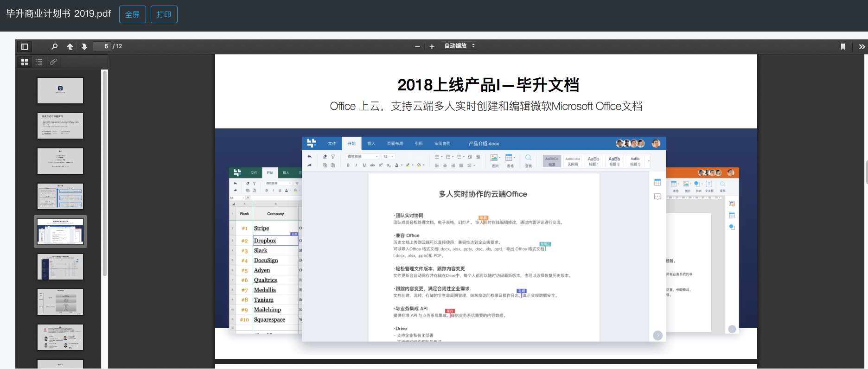Go to next page with down arrow
The width and height of the screenshot is (868, 369).
coord(84,46)
